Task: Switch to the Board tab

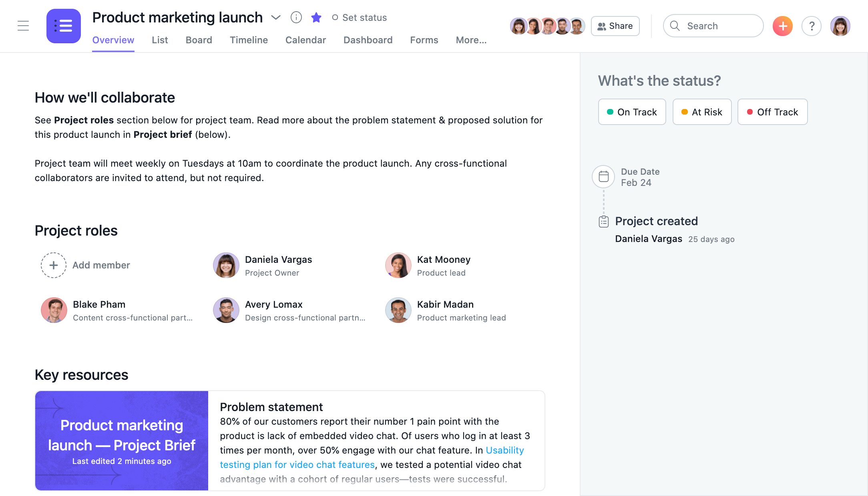Action: pos(199,39)
